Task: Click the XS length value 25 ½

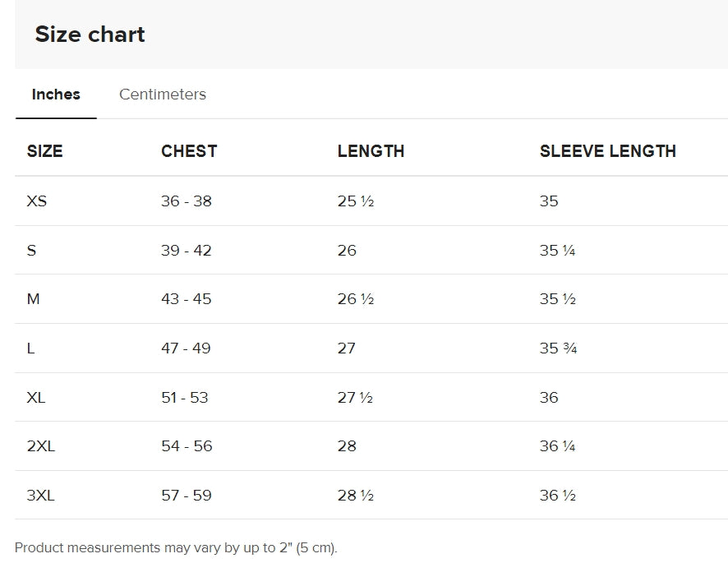Action: tap(356, 201)
